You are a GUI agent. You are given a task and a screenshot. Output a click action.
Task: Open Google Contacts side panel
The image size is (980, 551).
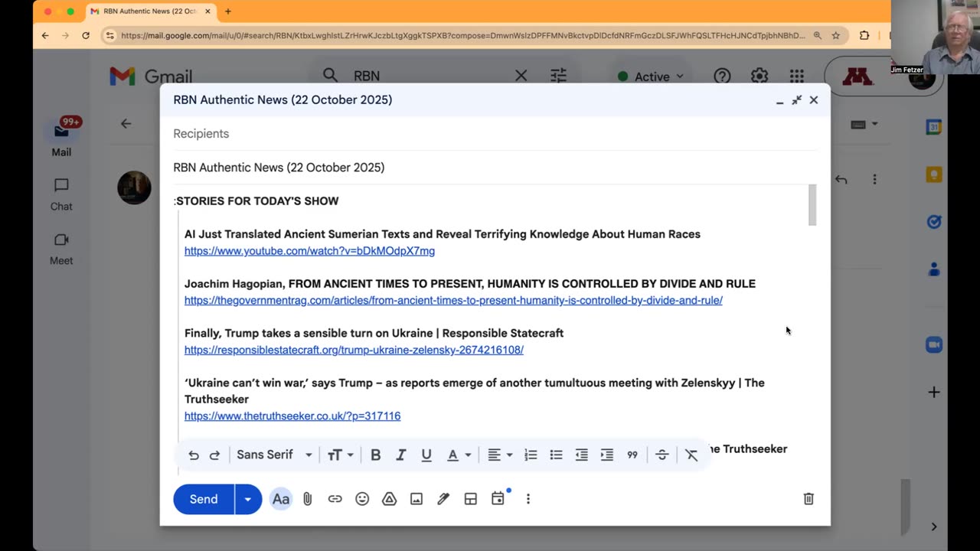pyautogui.click(x=933, y=269)
